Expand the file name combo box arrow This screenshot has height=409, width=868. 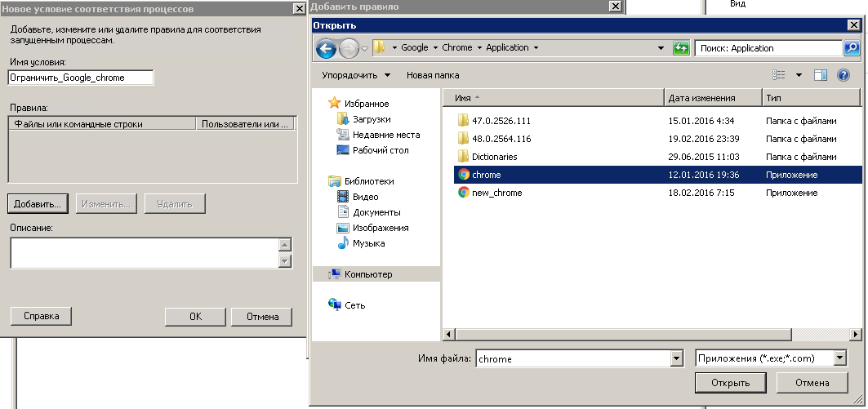pos(675,358)
